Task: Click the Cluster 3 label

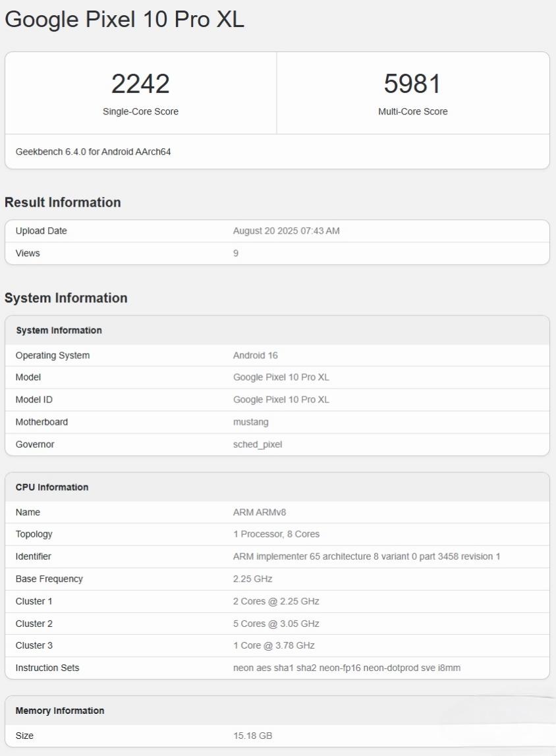Action: tap(34, 645)
